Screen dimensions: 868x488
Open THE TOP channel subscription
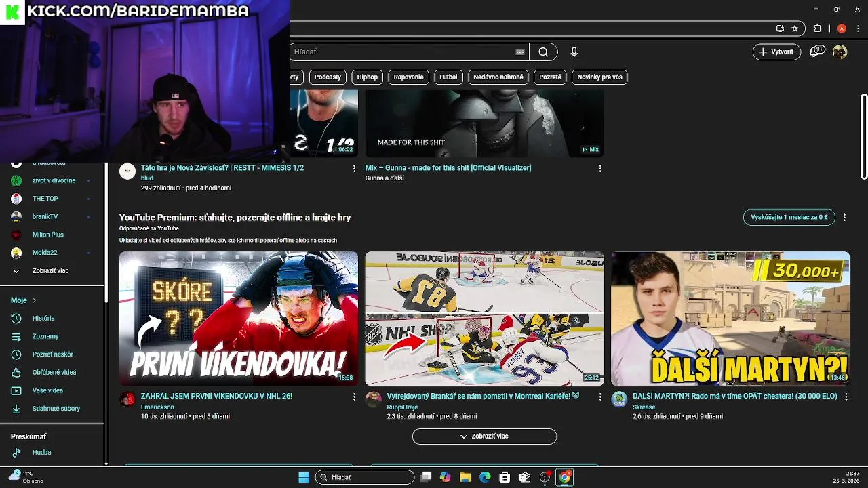(51, 199)
